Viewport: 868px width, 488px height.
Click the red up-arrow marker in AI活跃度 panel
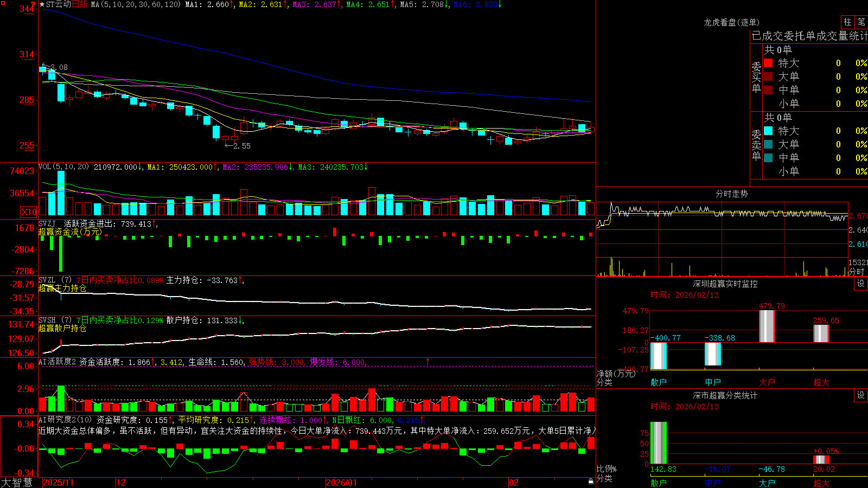click(428, 361)
